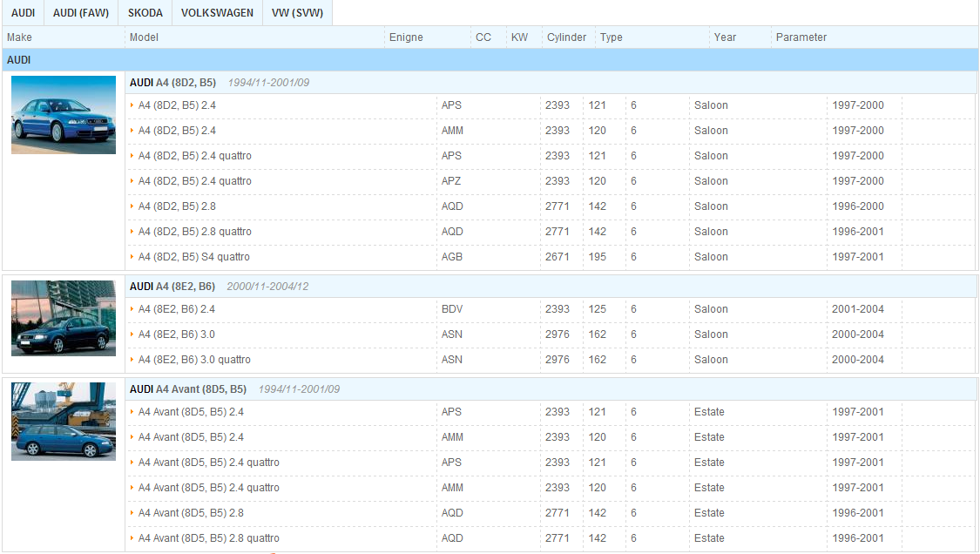Open A4 Avant 2.4 quattro AMM row
This screenshot has width=980, height=554.
[550, 488]
